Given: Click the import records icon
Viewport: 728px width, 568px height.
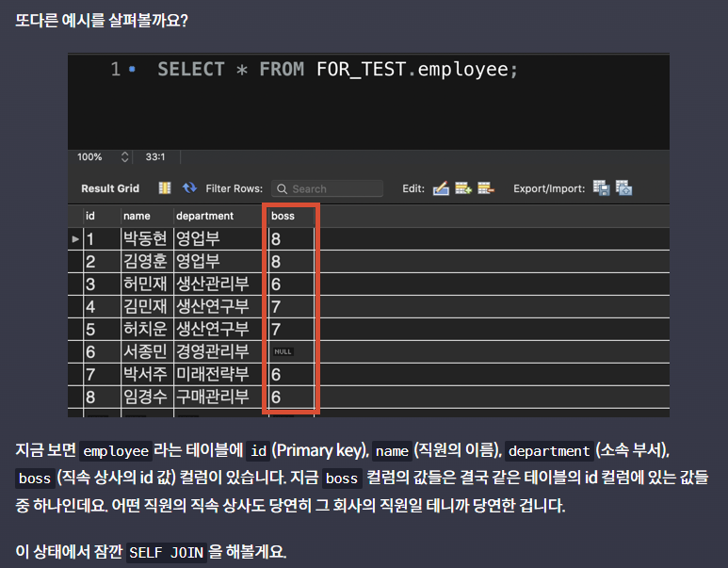Looking at the screenshot, I should (x=623, y=188).
